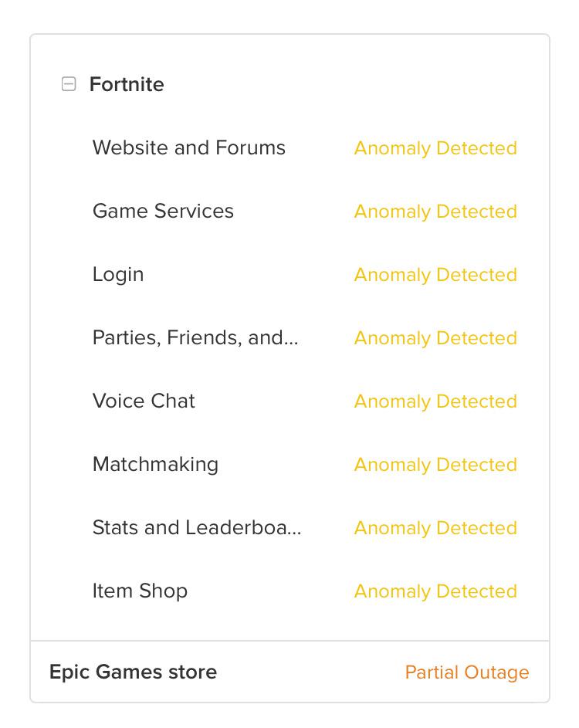579x728 pixels.
Task: Click Matchmaking Anomaly Detected status
Action: click(435, 465)
